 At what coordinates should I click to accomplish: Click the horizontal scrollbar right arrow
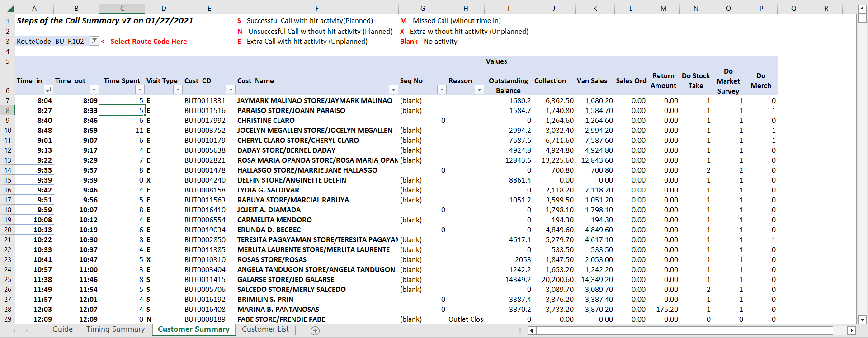click(851, 331)
